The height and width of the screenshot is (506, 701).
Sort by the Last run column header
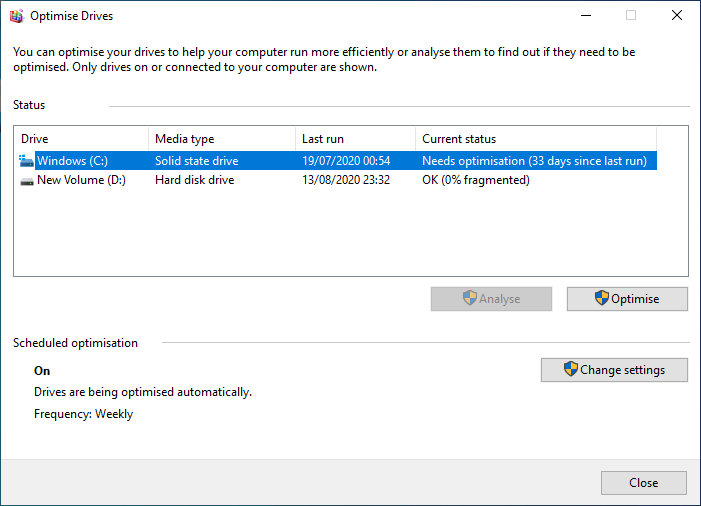355,139
